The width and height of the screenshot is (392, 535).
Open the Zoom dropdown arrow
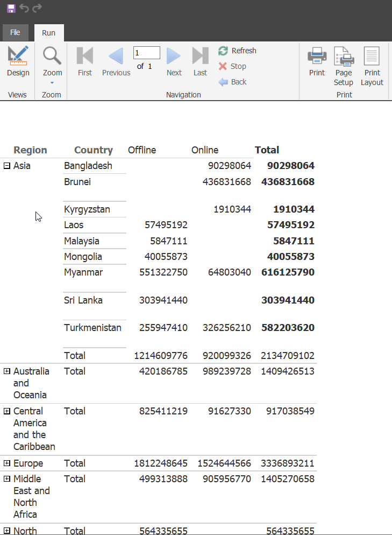[x=52, y=83]
